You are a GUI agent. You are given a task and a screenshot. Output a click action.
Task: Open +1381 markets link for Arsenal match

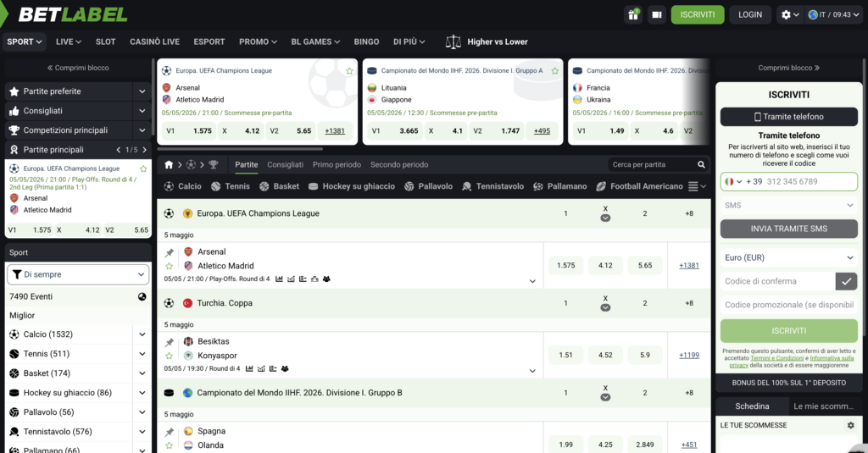[x=689, y=266]
